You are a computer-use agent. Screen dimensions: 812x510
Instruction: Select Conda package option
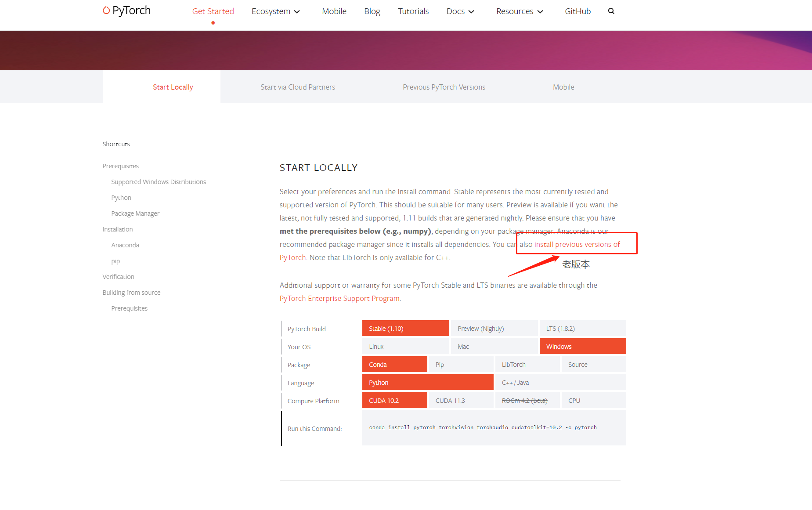pyautogui.click(x=394, y=365)
